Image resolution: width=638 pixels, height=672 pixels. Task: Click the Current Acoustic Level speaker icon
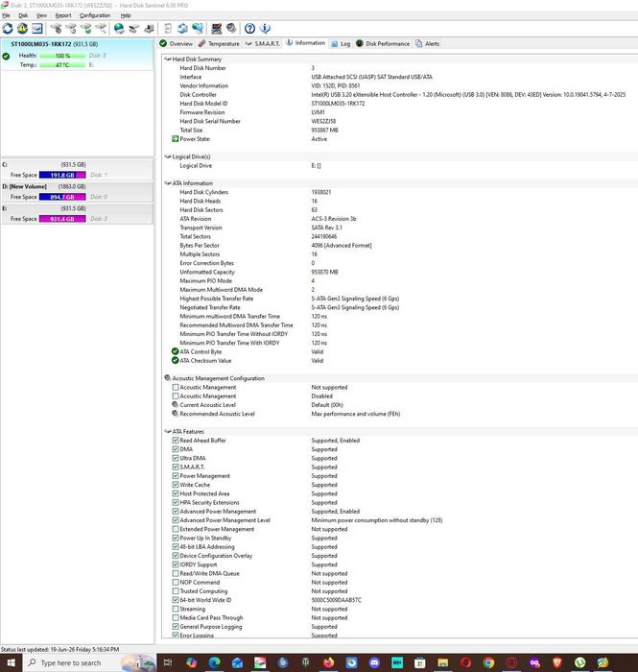point(176,404)
